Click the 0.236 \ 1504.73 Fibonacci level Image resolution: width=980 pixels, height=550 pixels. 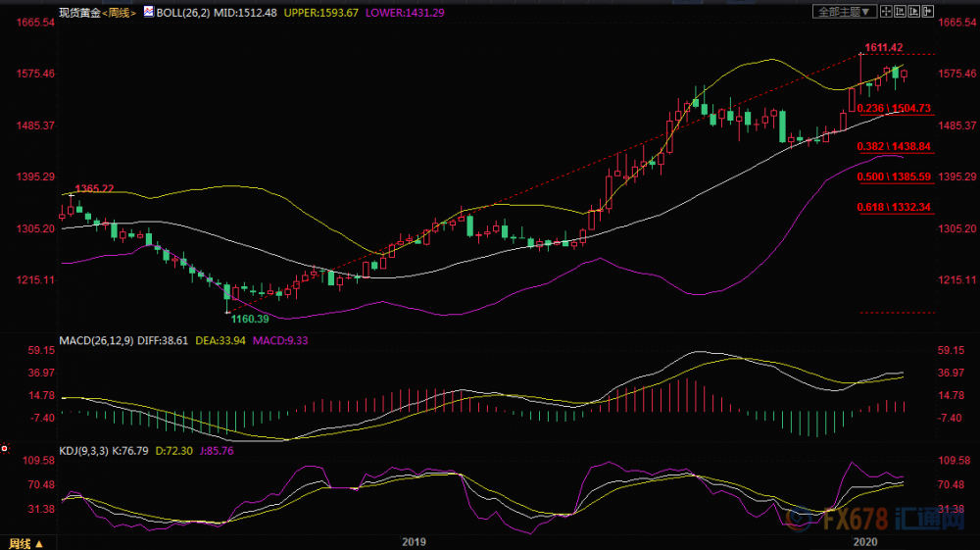[894, 108]
